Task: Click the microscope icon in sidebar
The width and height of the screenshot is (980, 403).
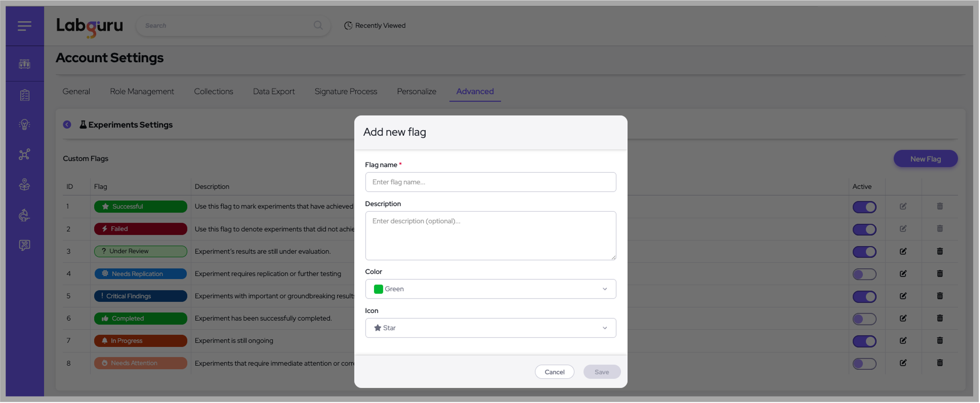Action: [24, 215]
